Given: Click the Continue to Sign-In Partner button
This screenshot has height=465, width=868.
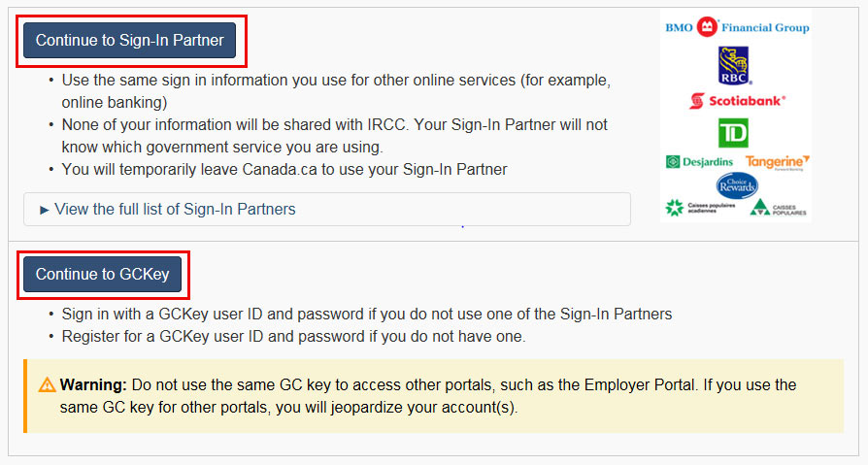Looking at the screenshot, I should [129, 41].
